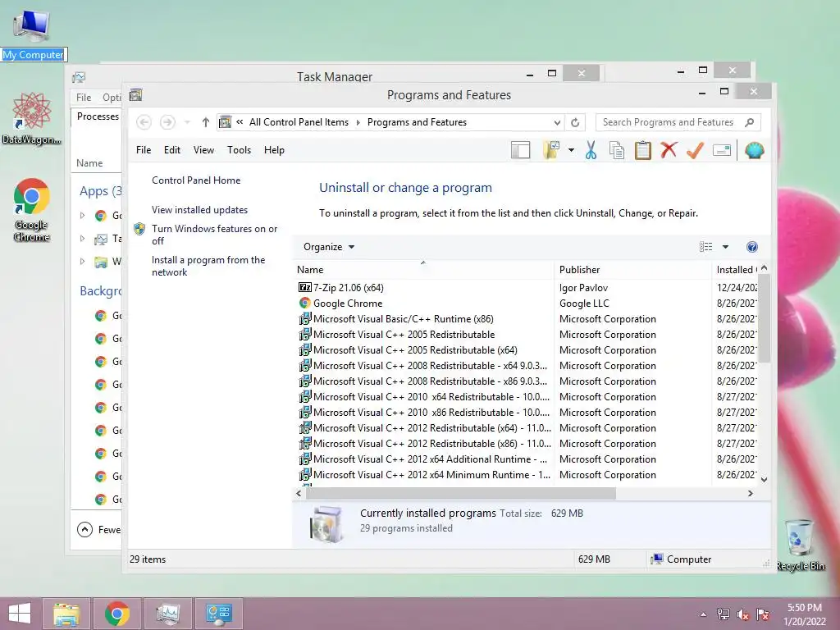Expand the first Google Chrome app in Task Manager
The width and height of the screenshot is (840, 630).
pos(82,216)
